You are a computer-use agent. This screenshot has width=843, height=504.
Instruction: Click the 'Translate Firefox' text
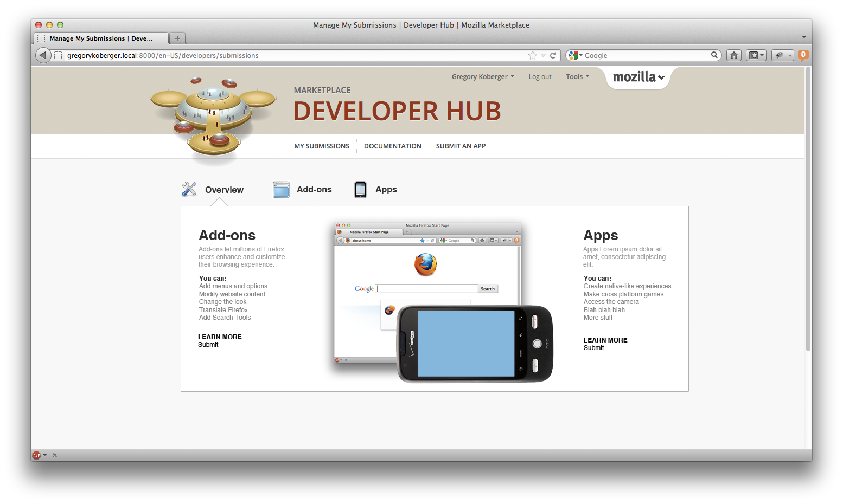click(x=223, y=310)
